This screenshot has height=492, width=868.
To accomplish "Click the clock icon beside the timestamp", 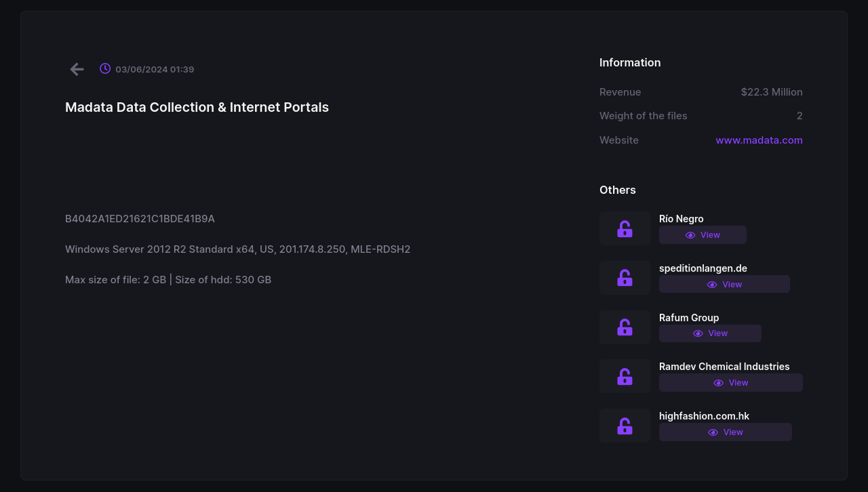I will (x=104, y=68).
